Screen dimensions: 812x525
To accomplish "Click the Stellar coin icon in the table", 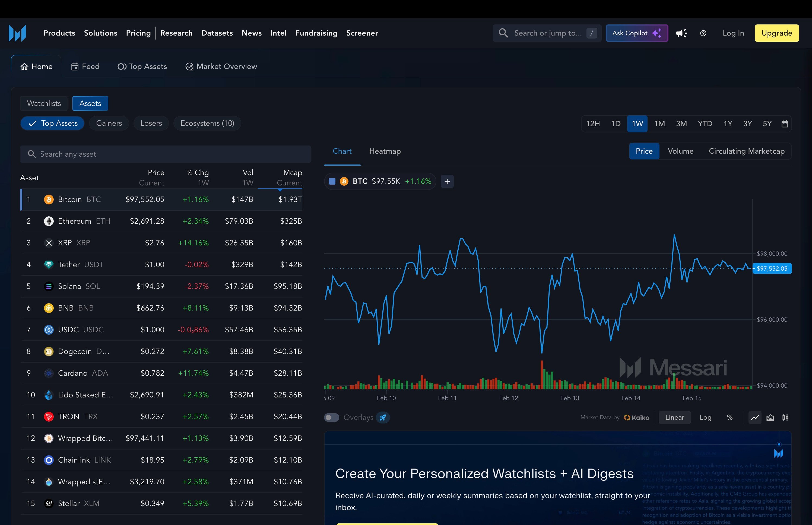I will click(49, 503).
